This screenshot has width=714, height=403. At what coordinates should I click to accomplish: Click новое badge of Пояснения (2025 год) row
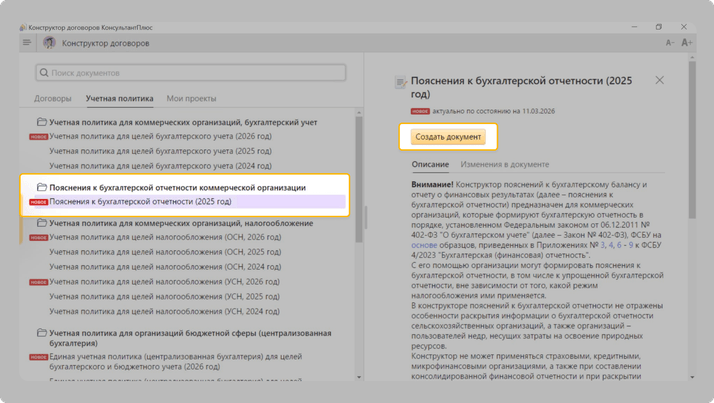pos(39,202)
